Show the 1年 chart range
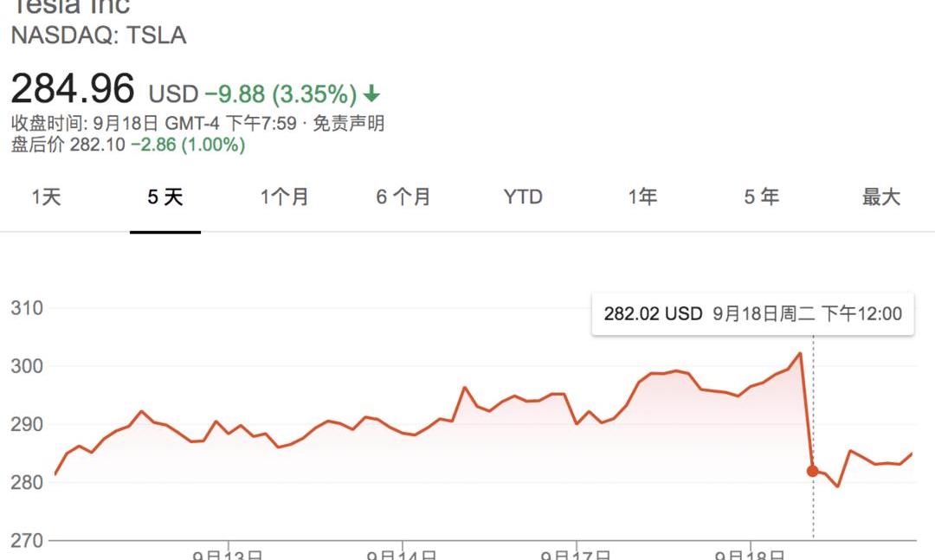Viewport: 935px width, 560px height. (642, 197)
